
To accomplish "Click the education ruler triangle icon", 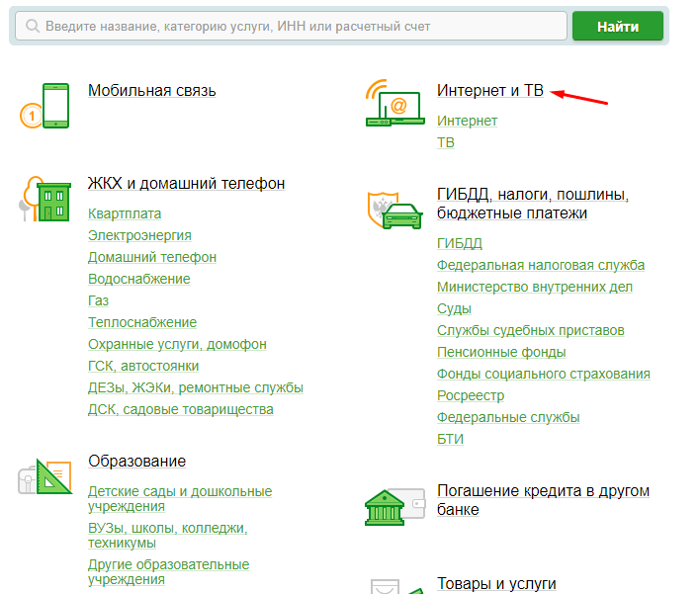I will 45,477.
